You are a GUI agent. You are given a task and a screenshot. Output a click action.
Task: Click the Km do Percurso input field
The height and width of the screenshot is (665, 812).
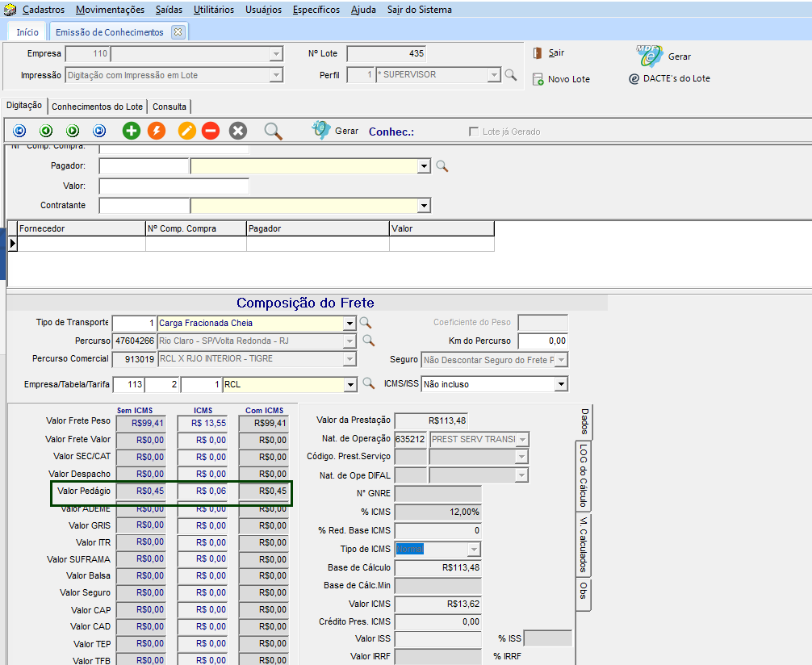(542, 341)
